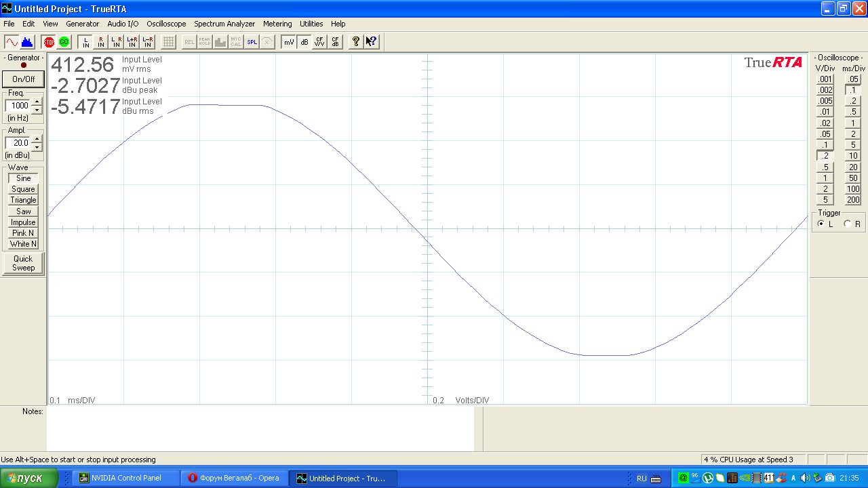868x488 pixels.
Task: Open the Generator menu
Action: pos(83,24)
